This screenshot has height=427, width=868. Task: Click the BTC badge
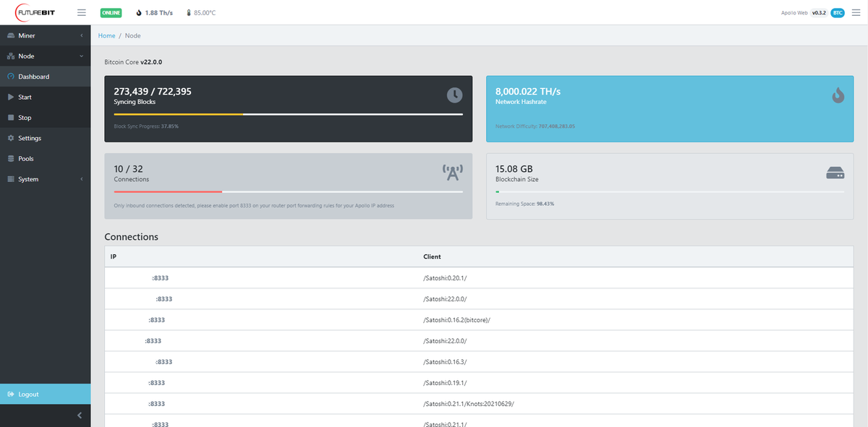point(838,13)
